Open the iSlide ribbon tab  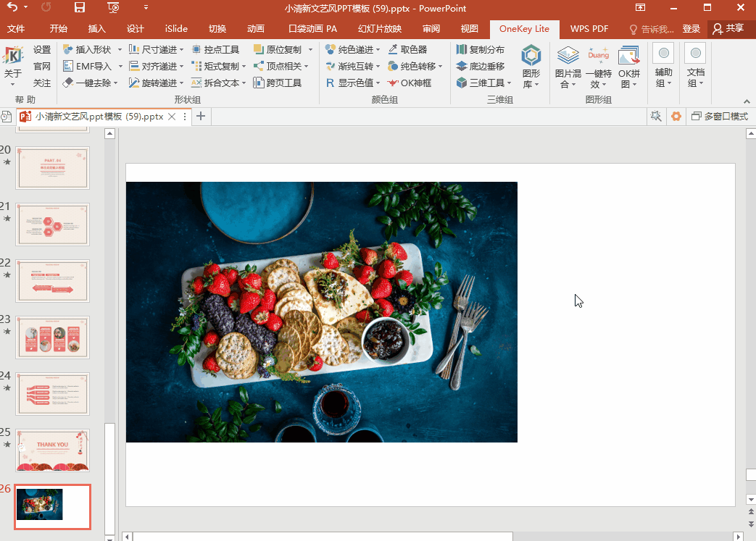pyautogui.click(x=176, y=29)
